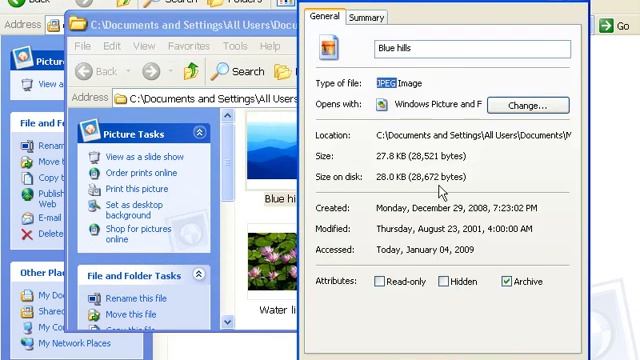640x360 pixels.
Task: Open the Edit menu in front Explorer window
Action: pyautogui.click(x=112, y=46)
